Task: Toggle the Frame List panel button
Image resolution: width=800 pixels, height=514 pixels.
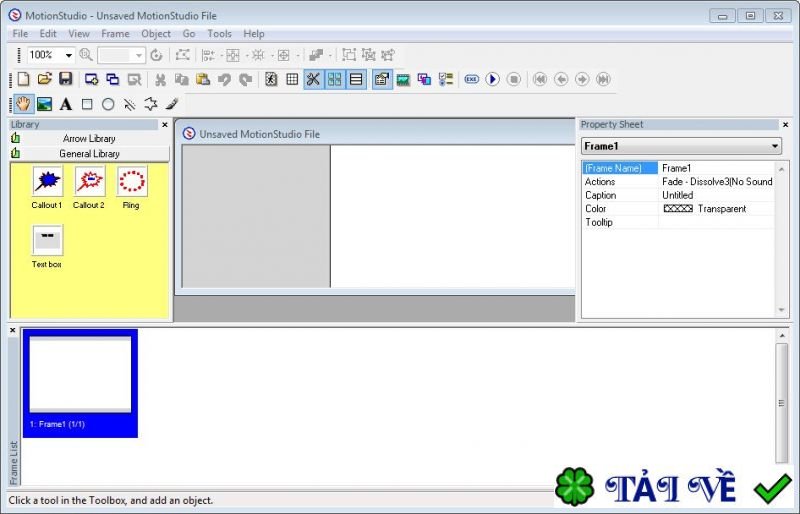Action: click(x=356, y=79)
